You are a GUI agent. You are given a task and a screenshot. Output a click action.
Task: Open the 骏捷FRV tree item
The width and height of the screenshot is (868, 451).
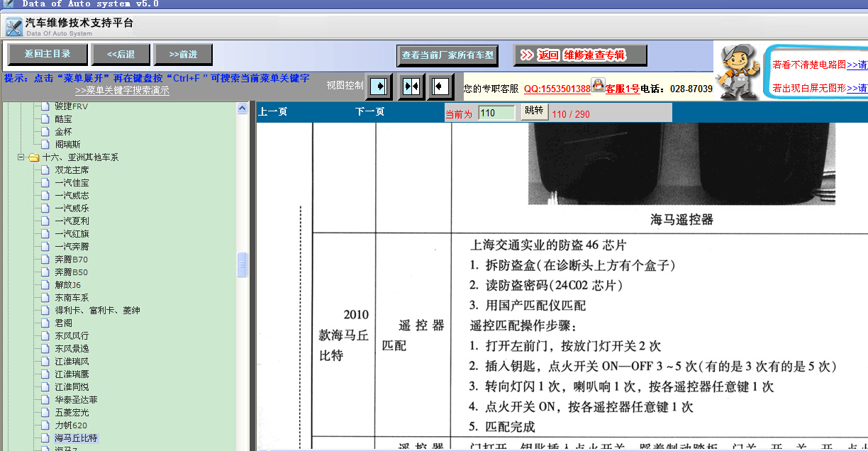[72, 106]
